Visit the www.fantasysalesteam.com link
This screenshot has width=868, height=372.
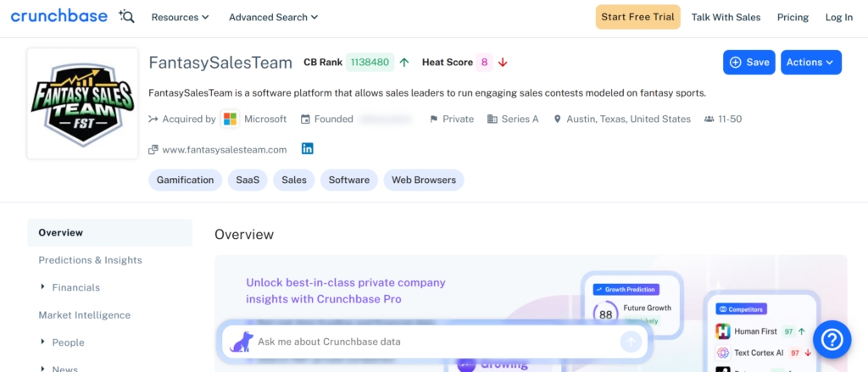click(x=224, y=149)
